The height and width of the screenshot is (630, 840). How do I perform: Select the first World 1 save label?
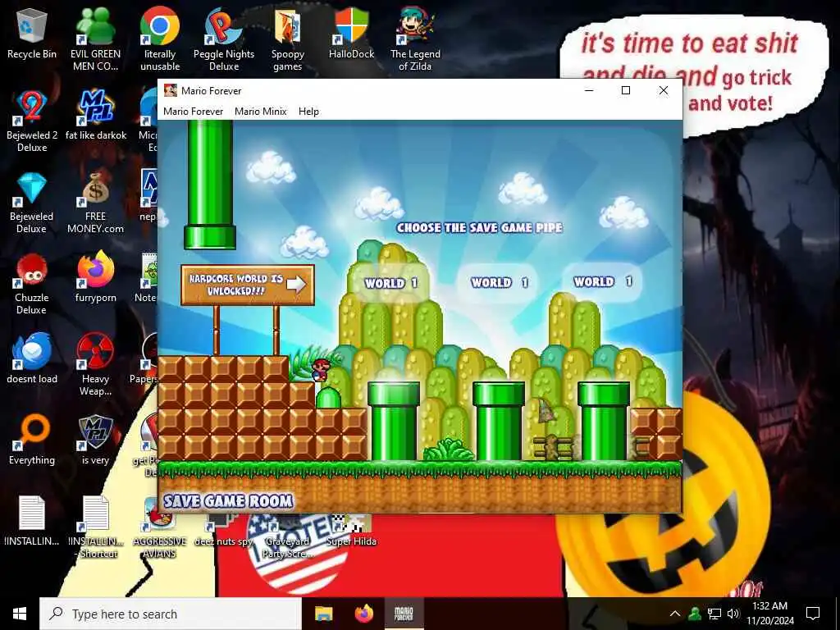390,283
